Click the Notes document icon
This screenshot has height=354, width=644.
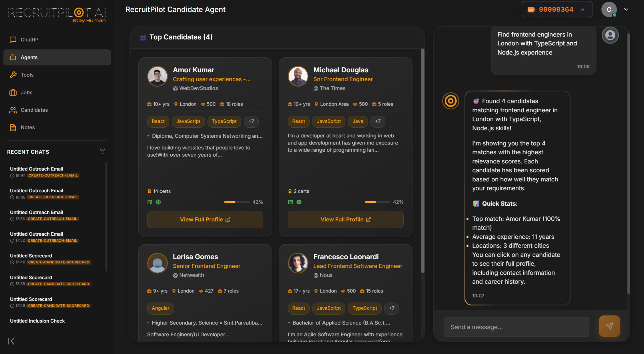[x=13, y=127]
